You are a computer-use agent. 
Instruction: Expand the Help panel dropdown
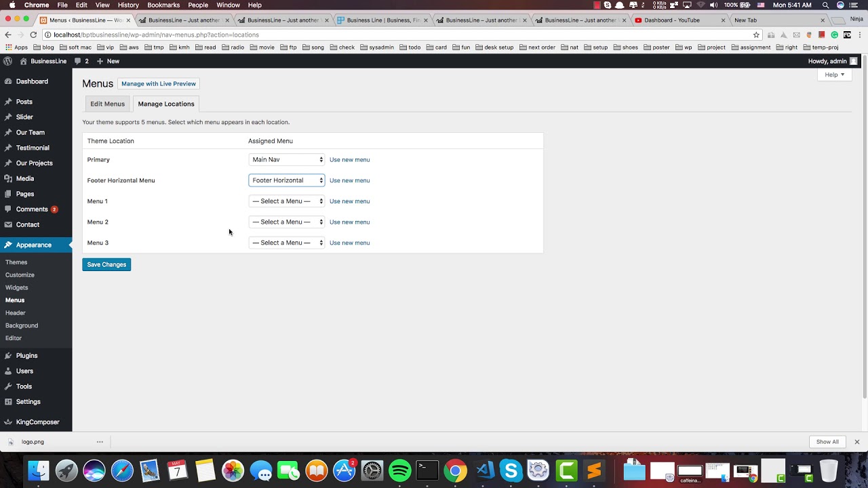pos(835,75)
